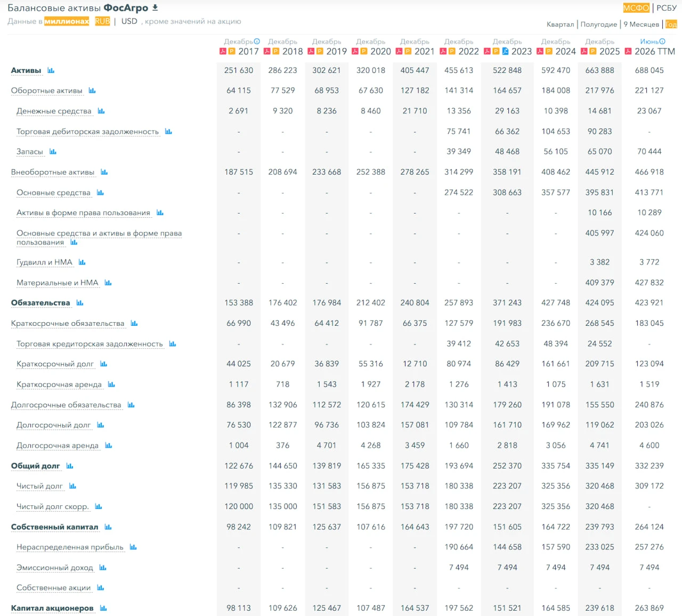Image resolution: width=682 pixels, height=616 pixels.
Task: Open the chart icon beside Собственный капитал
Action: [108, 527]
